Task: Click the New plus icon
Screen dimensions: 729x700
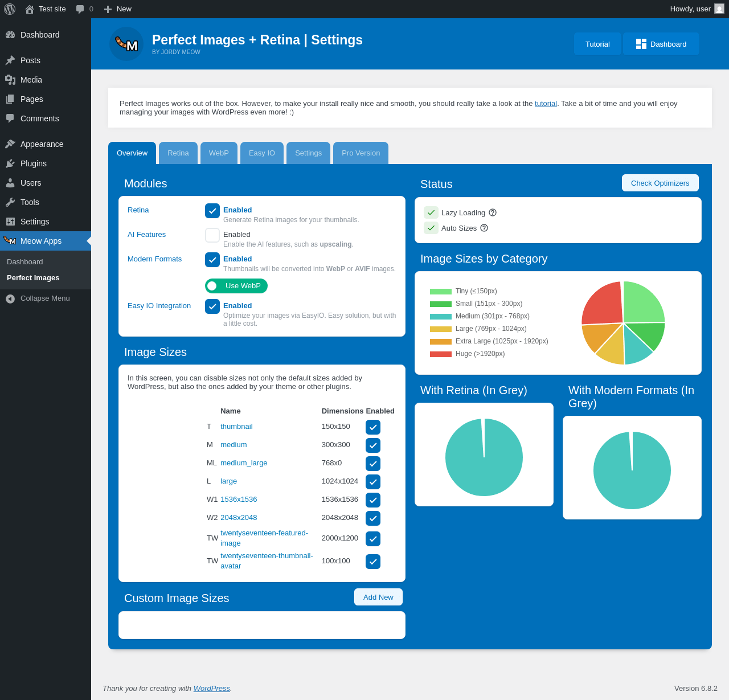Action: click(108, 9)
